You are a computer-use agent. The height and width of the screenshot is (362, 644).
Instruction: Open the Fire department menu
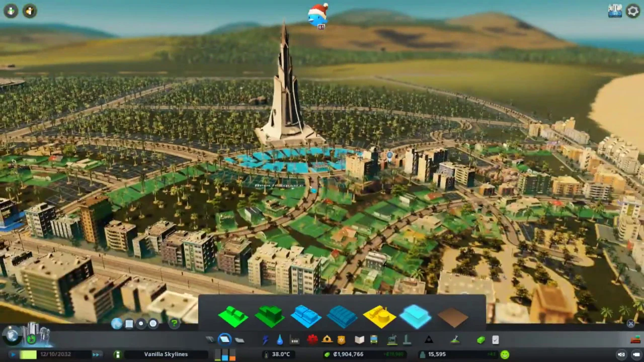pyautogui.click(x=327, y=340)
